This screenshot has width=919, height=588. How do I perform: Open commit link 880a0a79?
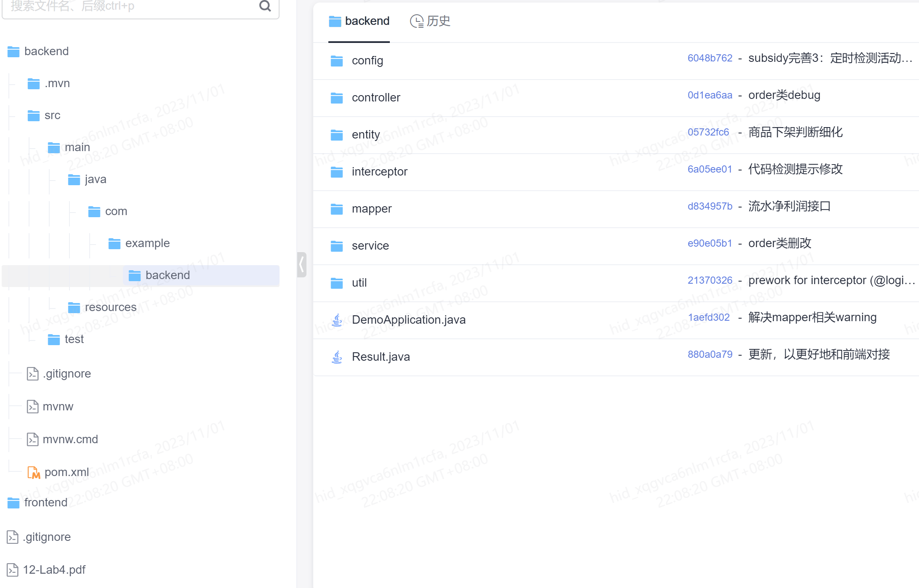point(710,354)
